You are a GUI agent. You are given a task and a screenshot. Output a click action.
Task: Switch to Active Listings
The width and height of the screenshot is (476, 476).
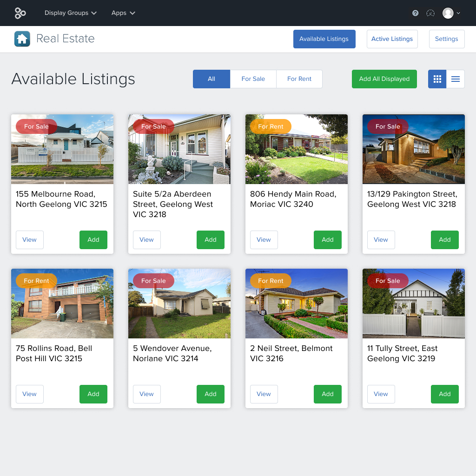pyautogui.click(x=392, y=39)
